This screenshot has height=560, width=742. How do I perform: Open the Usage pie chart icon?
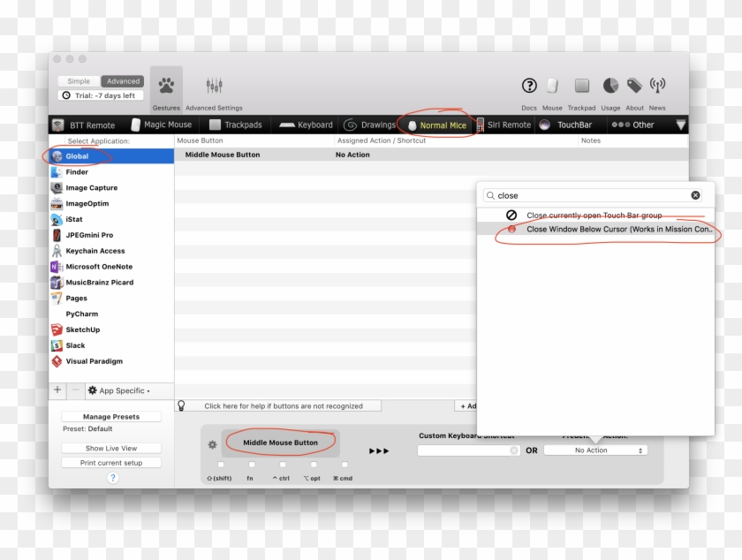click(x=610, y=86)
